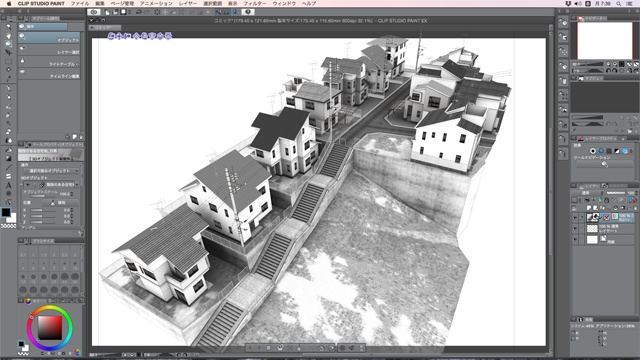Viewport: 640px width, 360px height.
Task: Select the black main color in toolbar
Action: [6, 212]
